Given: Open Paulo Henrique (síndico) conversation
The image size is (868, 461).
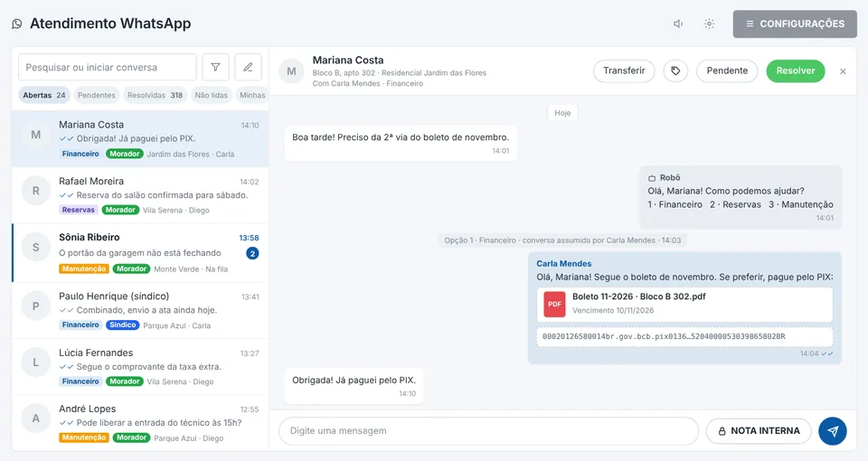Looking at the screenshot, I should click(140, 310).
